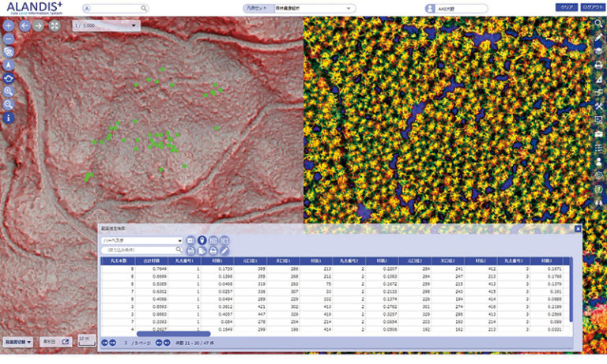Image resolution: width=607 pixels, height=364 pixels.
Task: Click the ログアウト logout button
Action: [x=592, y=7]
